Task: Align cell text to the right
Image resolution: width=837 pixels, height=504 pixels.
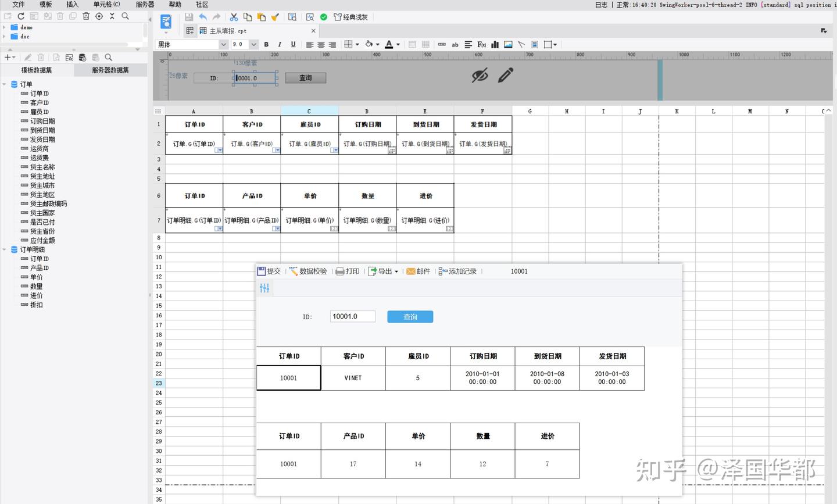Action: tap(332, 45)
